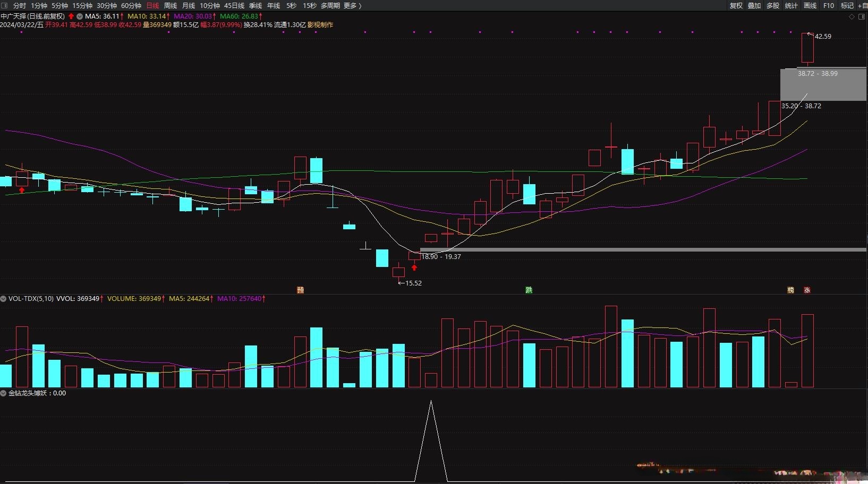Expand the main chart indicator dropdown
868x484 pixels.
click(x=80, y=16)
